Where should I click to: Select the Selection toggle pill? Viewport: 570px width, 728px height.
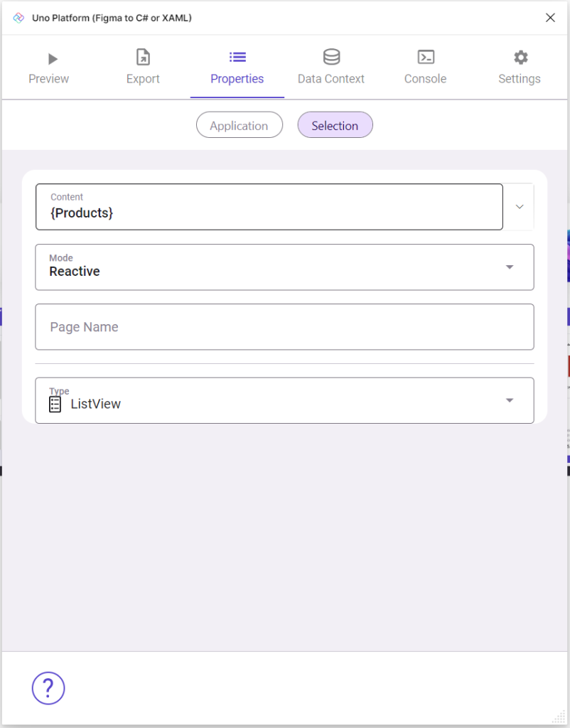click(x=335, y=124)
